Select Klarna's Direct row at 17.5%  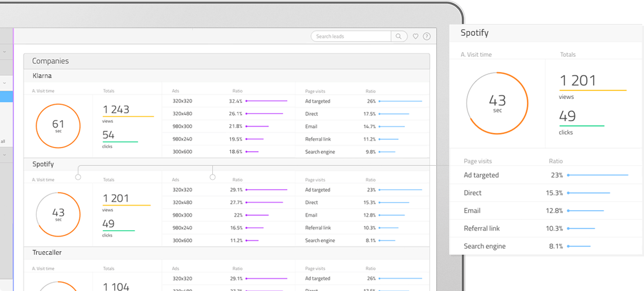(362, 114)
